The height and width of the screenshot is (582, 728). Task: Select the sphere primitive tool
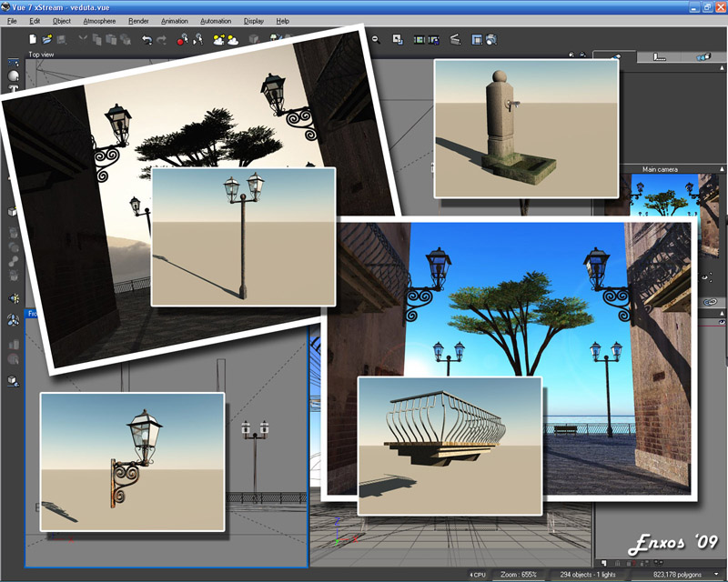(14, 75)
